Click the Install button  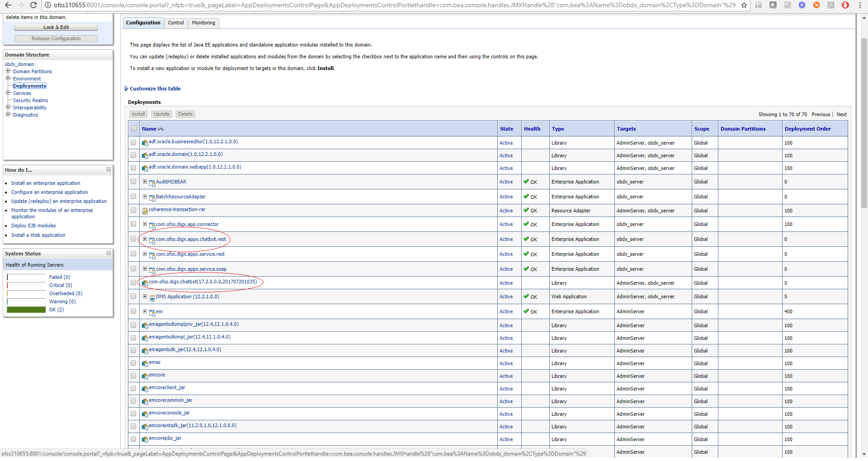138,114
